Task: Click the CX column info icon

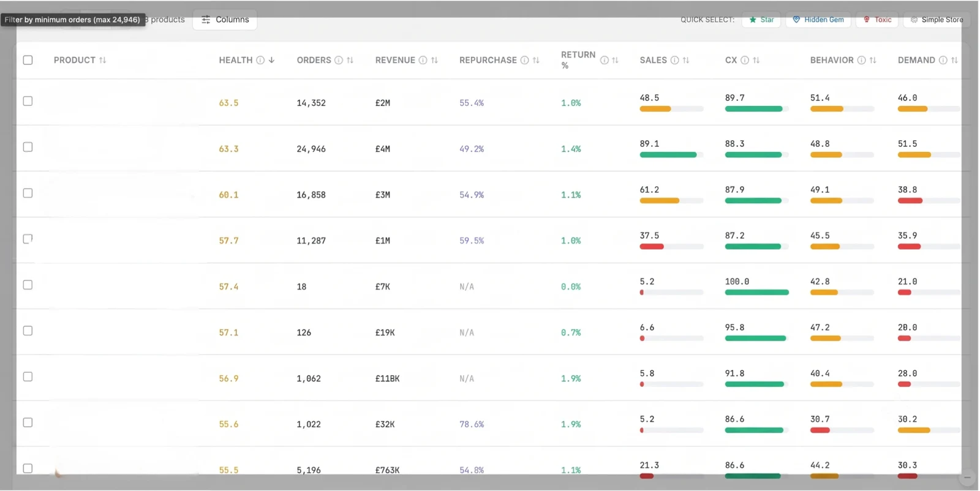Action: (x=745, y=60)
